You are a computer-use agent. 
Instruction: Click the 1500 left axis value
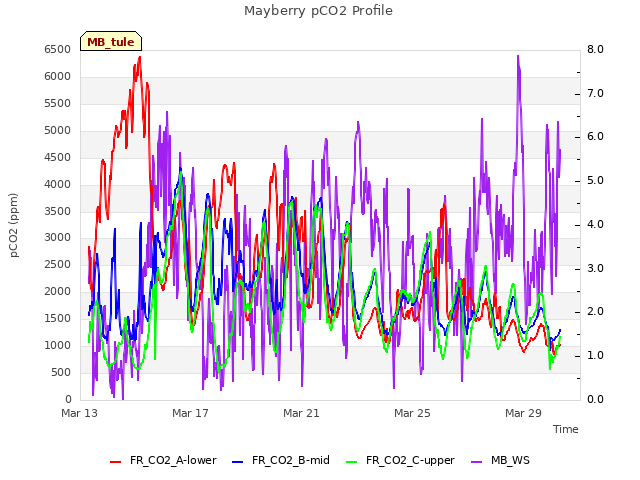coord(58,318)
